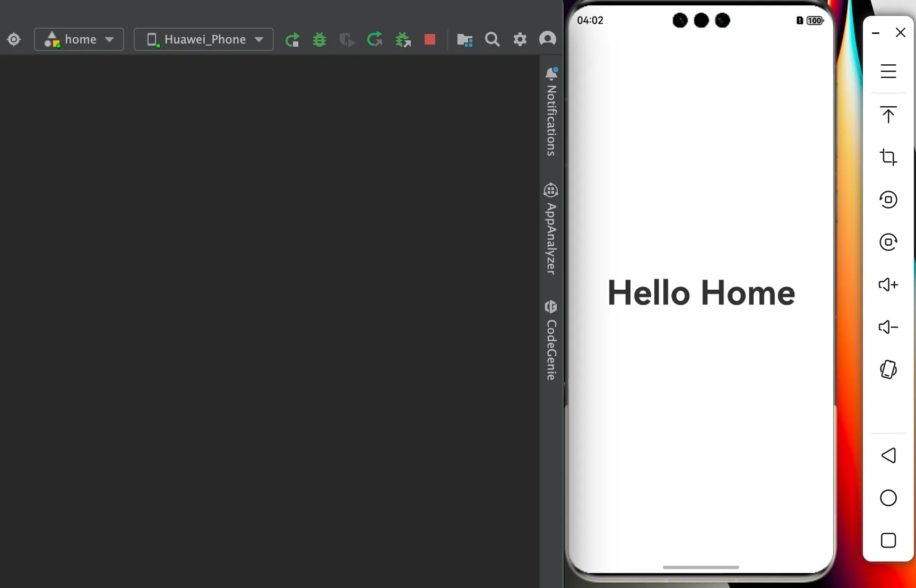Screen dimensions: 916x588
Task: Click the locate target crosshair icon
Action: click(14, 39)
